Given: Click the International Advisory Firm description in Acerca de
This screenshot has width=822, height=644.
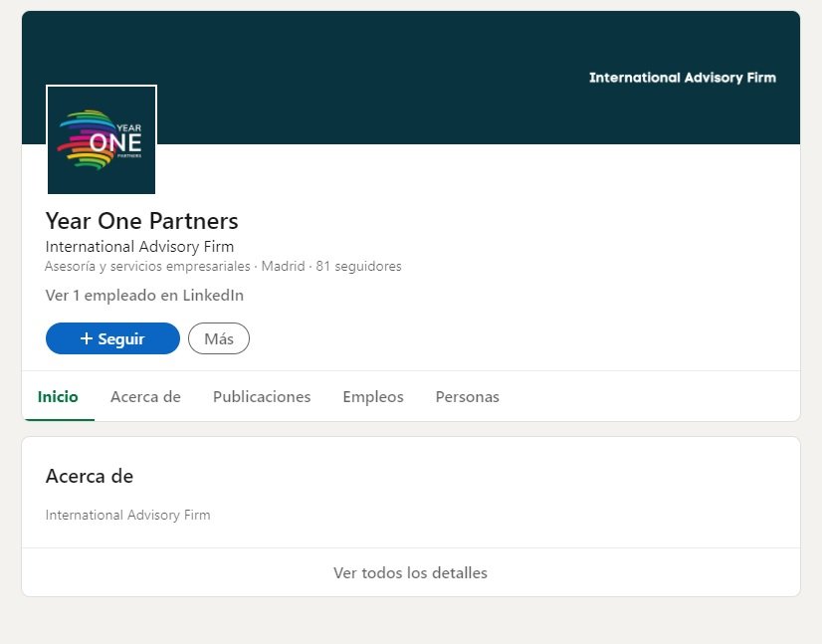Looking at the screenshot, I should (128, 515).
